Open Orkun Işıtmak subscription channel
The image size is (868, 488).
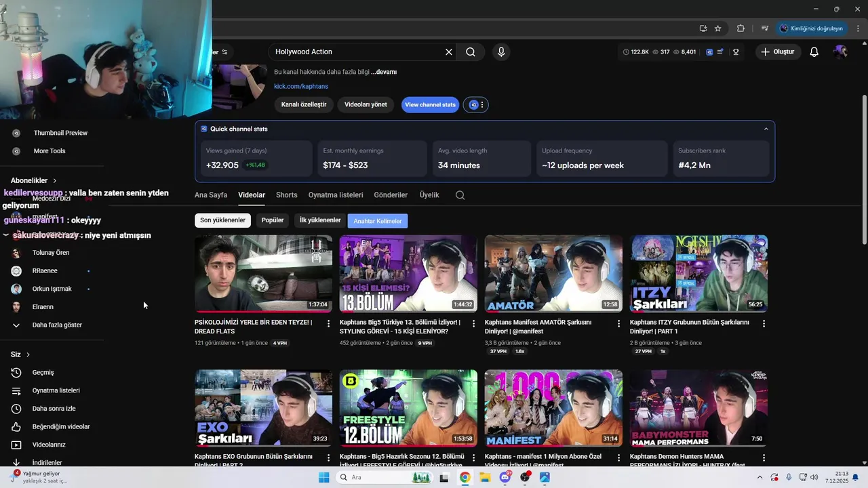[x=52, y=289]
